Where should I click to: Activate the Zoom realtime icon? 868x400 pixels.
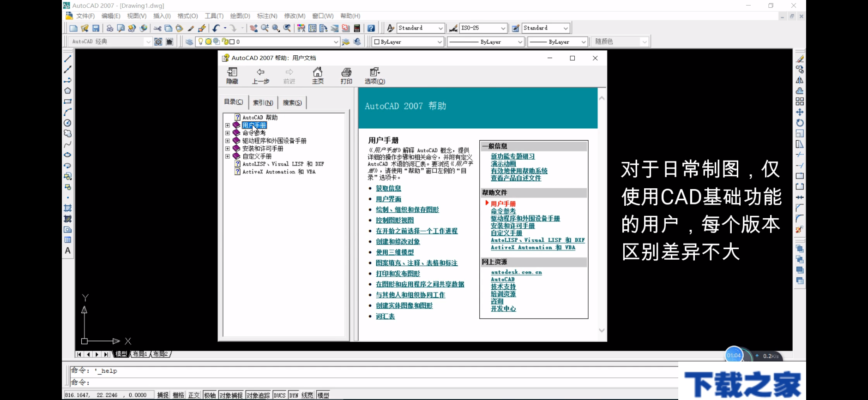265,28
